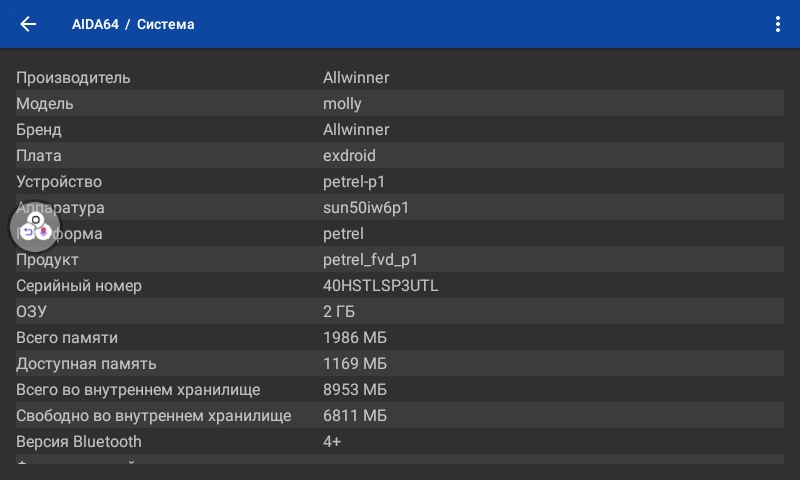Image resolution: width=800 pixels, height=480 pixels.
Task: Tap the floating assistant bubble icon
Action: pos(35,227)
